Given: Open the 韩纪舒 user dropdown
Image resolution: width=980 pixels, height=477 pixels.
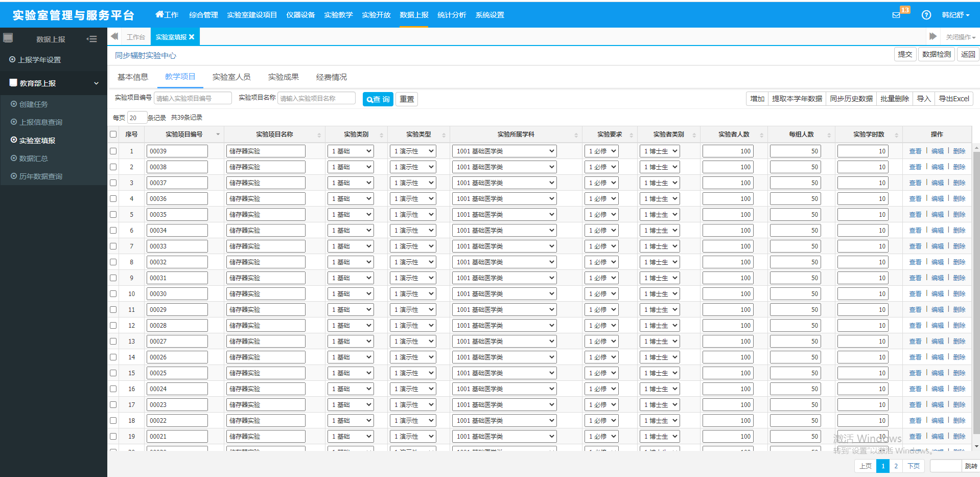Looking at the screenshot, I should [x=955, y=15].
